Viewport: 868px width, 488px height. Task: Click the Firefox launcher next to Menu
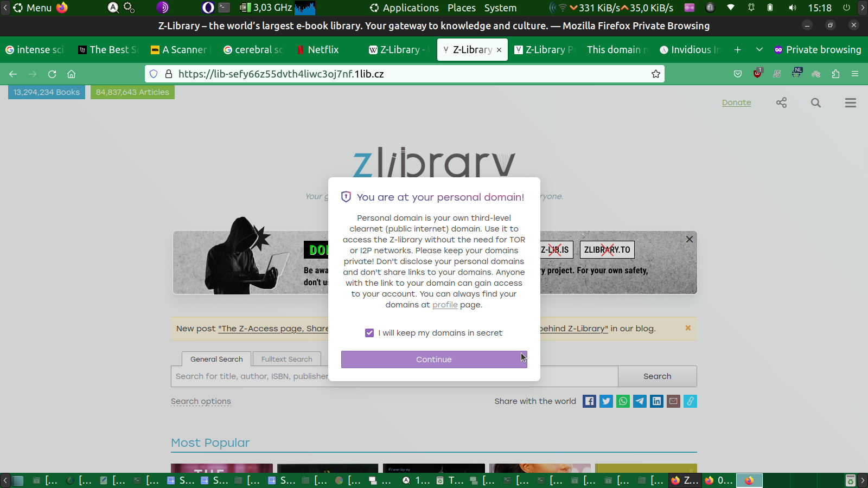[62, 8]
